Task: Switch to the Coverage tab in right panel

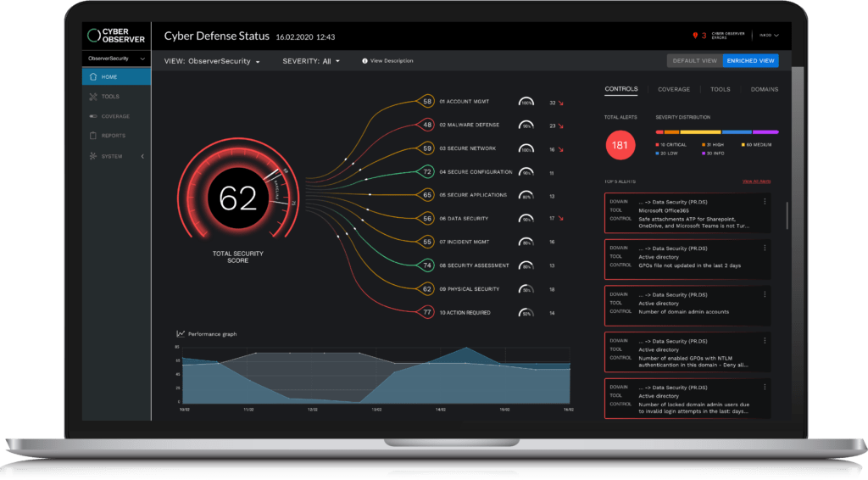Action: [x=674, y=89]
